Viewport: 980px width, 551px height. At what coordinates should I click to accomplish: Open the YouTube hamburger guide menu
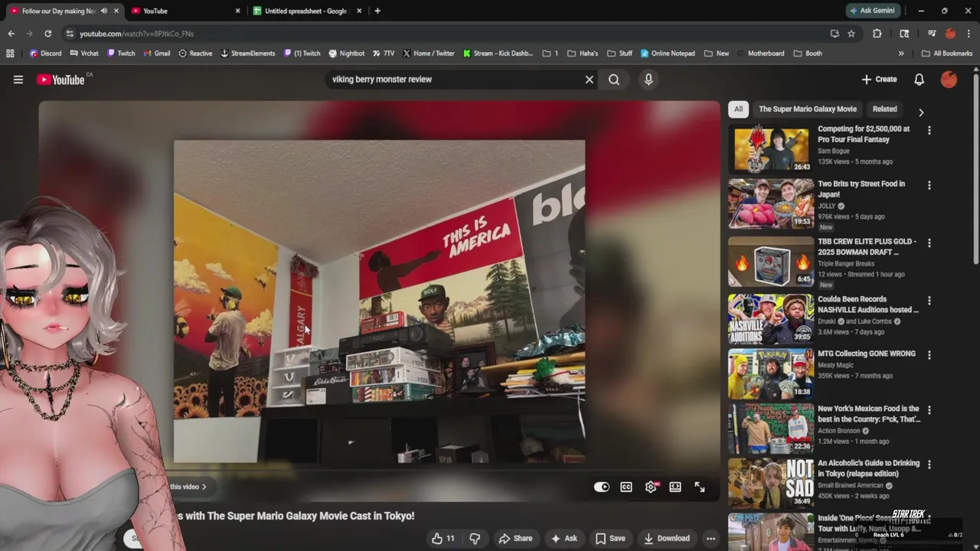pos(18,80)
